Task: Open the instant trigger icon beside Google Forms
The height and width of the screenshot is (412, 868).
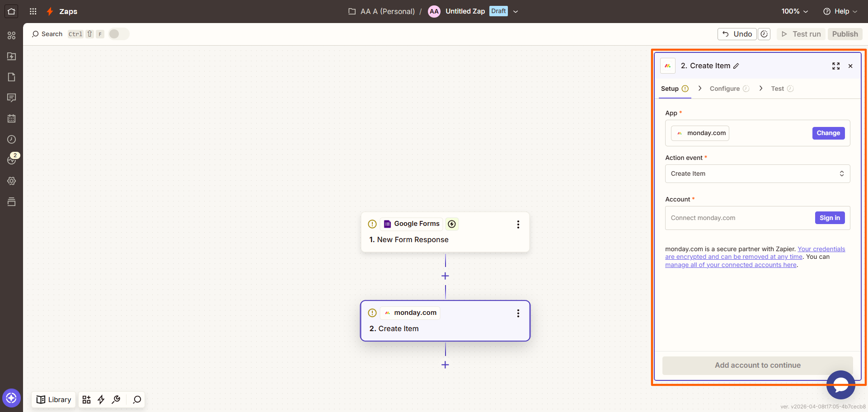Action: click(452, 224)
